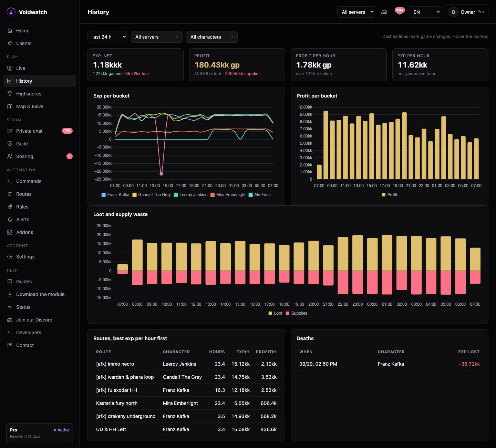Click the Status pulse icon
Viewport: 496px width, 448px height.
click(10, 307)
